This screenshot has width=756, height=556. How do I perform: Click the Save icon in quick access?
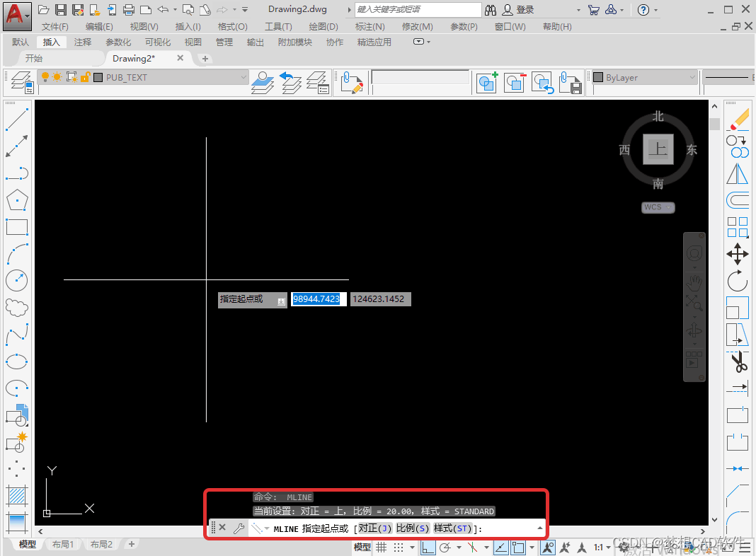(x=61, y=9)
